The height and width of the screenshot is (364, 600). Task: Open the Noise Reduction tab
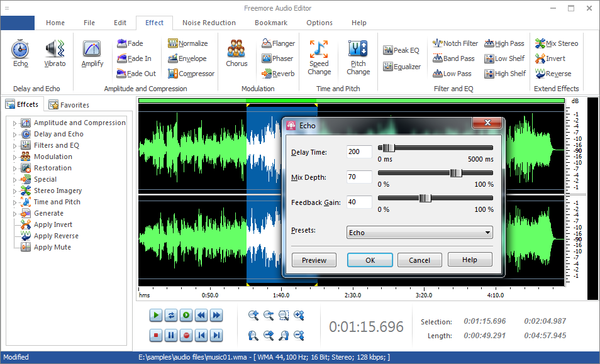click(209, 23)
